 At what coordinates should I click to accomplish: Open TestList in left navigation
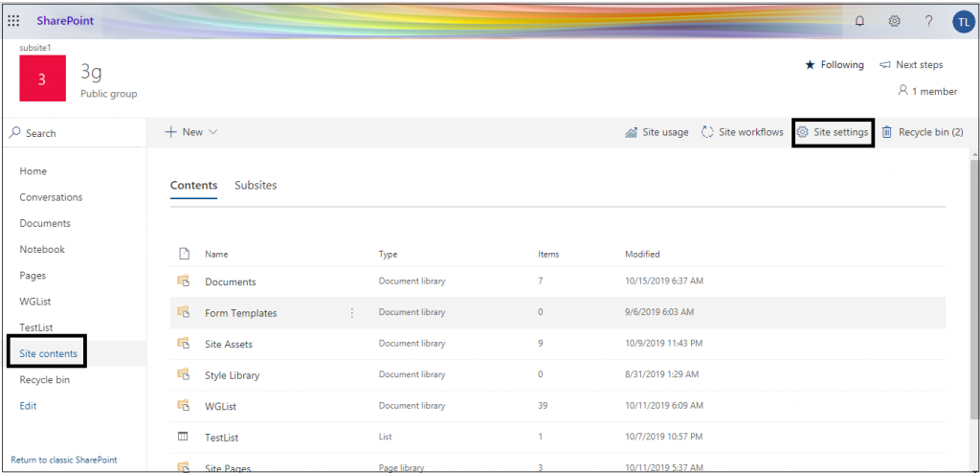36,327
